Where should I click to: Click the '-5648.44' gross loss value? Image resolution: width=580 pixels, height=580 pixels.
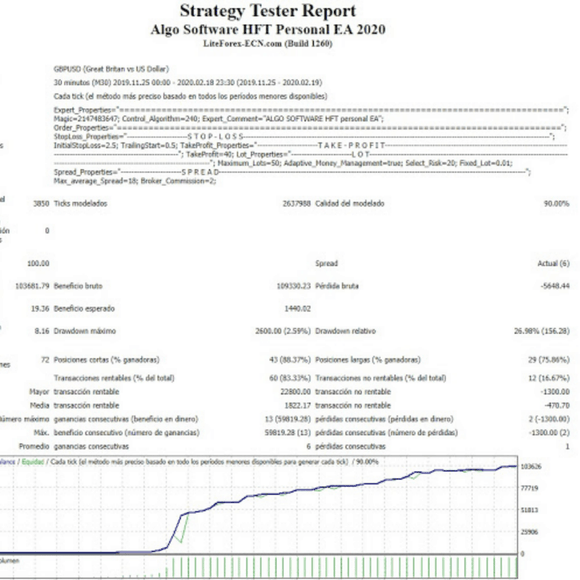(555, 286)
